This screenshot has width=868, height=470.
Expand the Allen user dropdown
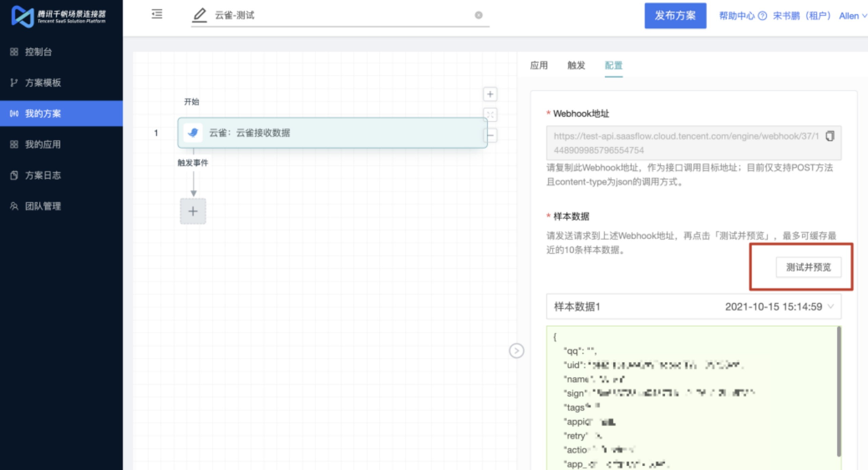pos(853,16)
